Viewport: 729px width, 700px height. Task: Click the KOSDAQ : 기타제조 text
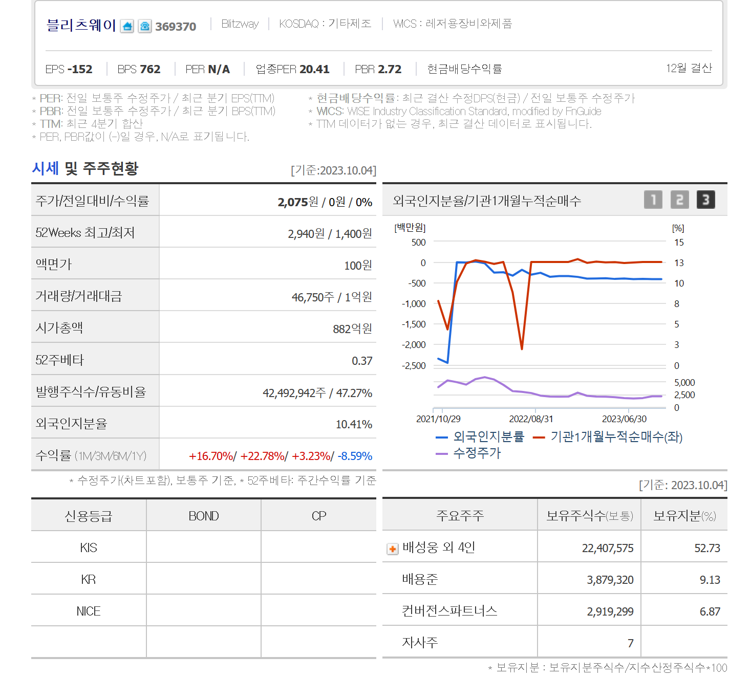point(325,24)
